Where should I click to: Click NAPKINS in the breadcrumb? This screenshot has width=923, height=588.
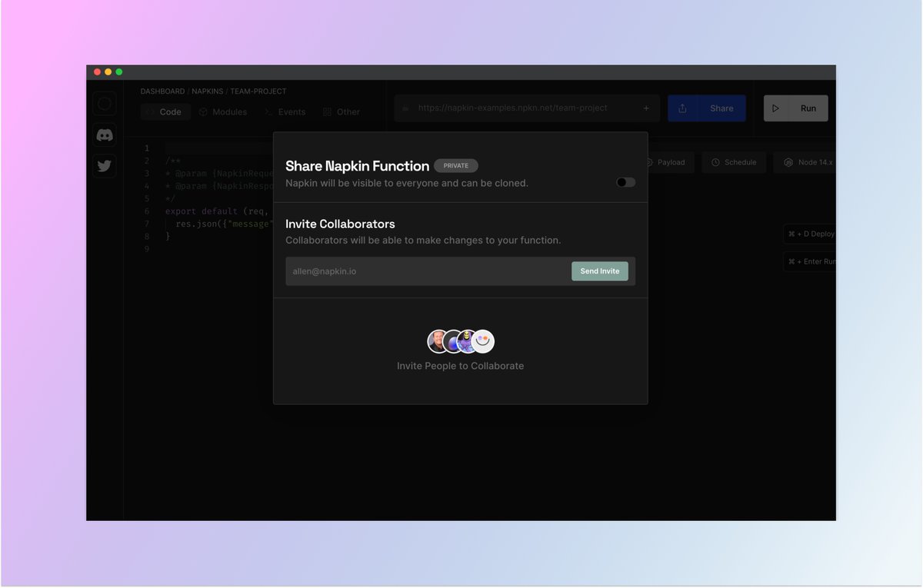pos(208,91)
